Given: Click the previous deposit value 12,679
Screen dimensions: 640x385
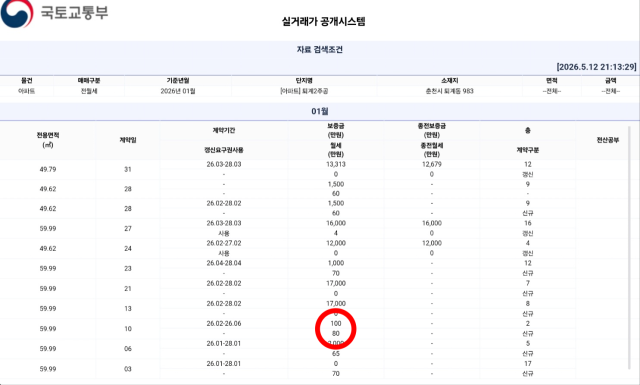Looking at the screenshot, I should click(x=432, y=164).
